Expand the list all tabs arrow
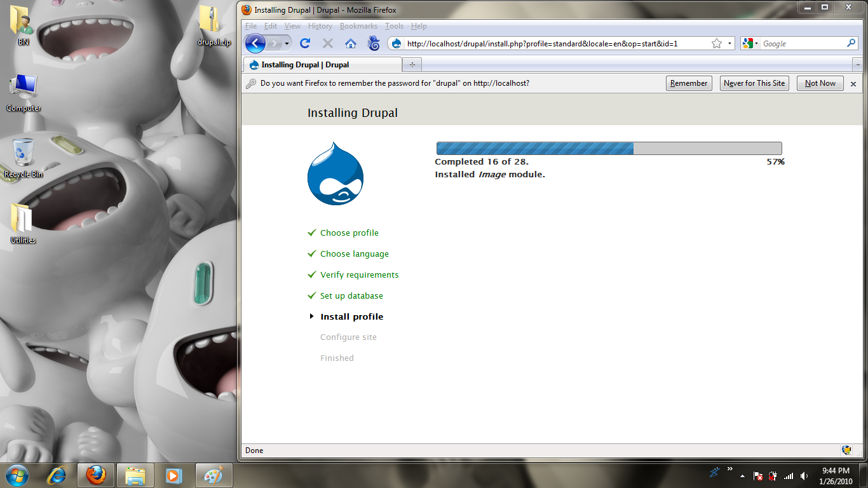The height and width of the screenshot is (488, 868). 857,65
